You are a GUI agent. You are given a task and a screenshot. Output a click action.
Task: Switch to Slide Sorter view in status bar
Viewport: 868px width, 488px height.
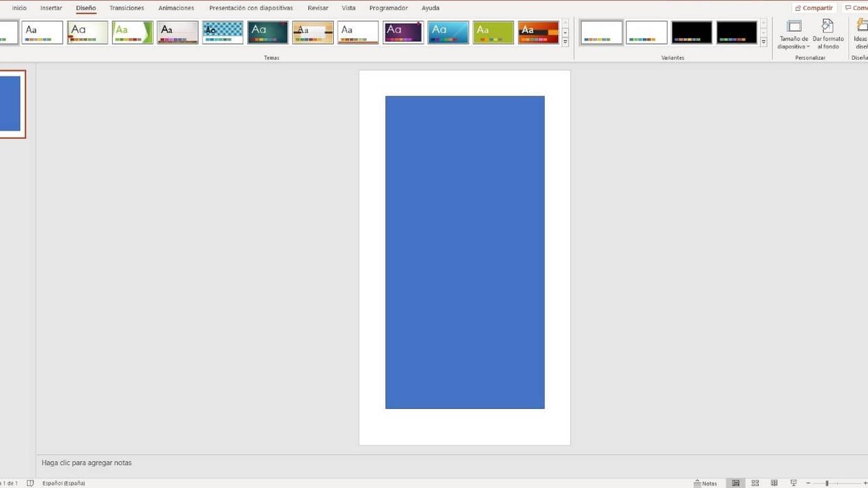tap(755, 483)
